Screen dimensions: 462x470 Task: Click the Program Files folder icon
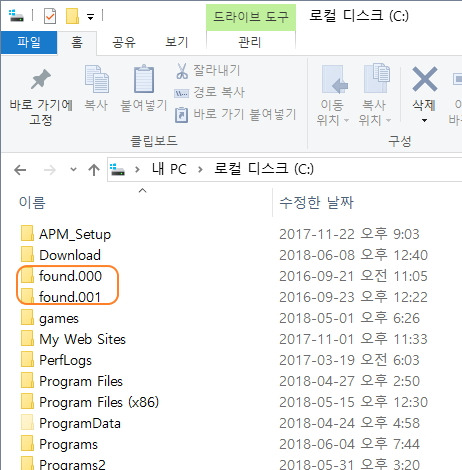(27, 380)
